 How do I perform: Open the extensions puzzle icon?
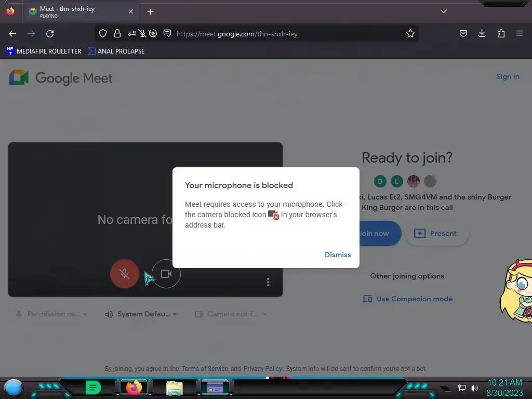coord(501,33)
